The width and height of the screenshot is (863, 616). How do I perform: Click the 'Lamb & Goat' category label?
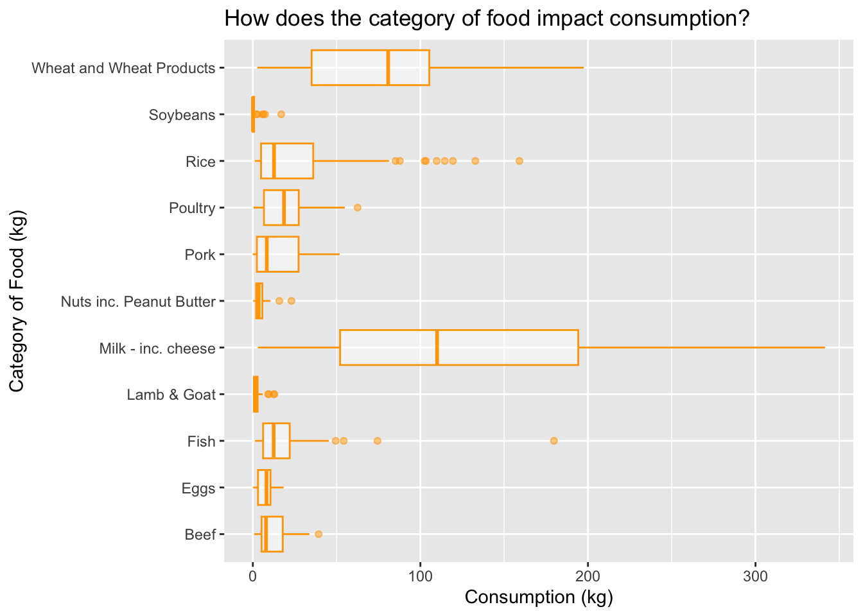(x=171, y=395)
